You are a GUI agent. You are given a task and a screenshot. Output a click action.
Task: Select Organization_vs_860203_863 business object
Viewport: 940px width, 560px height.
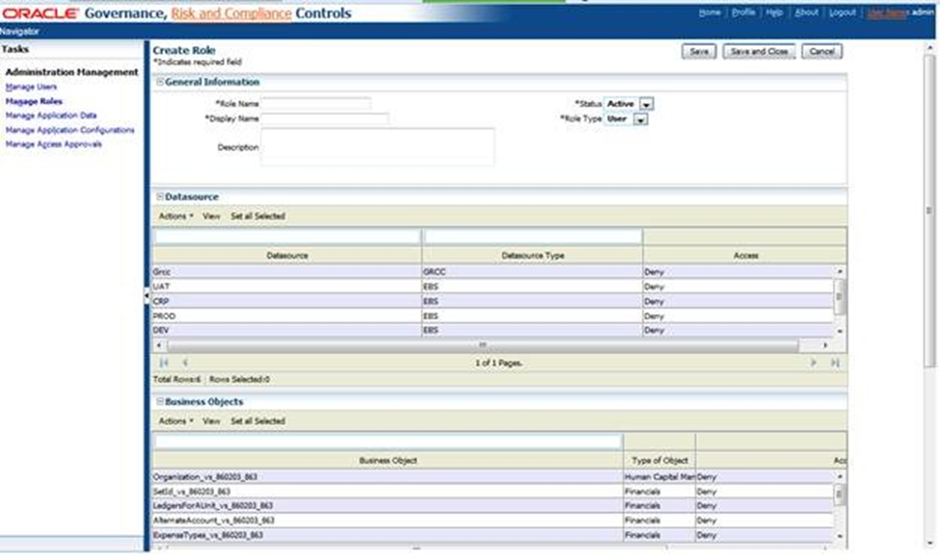tap(493, 477)
